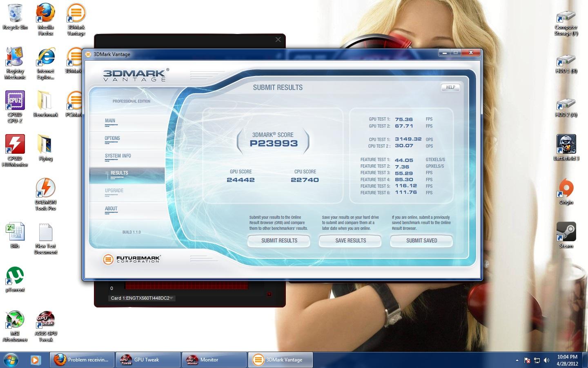Launch DAEMON Tools Pro shortcut
The height and width of the screenshot is (368, 588).
coord(45,194)
